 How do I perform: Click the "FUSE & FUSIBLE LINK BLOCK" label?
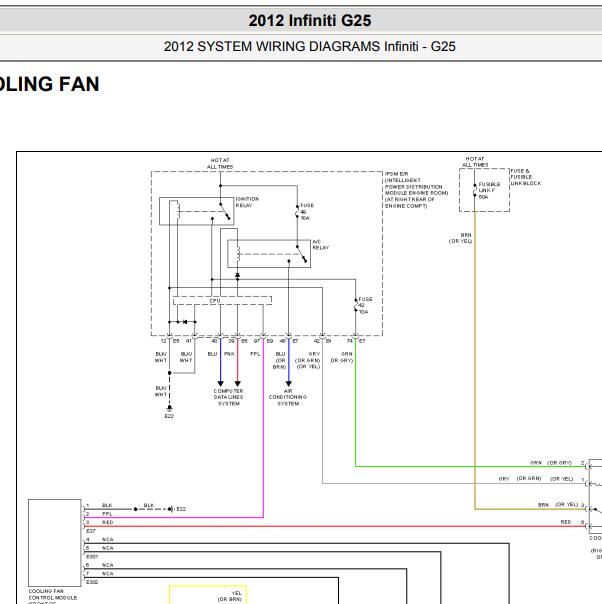click(x=526, y=177)
